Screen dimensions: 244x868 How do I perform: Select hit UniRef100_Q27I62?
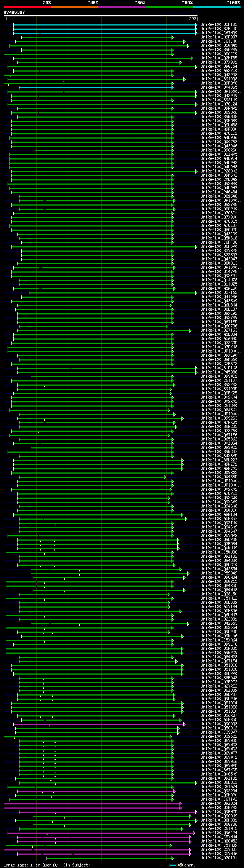tap(219, 293)
